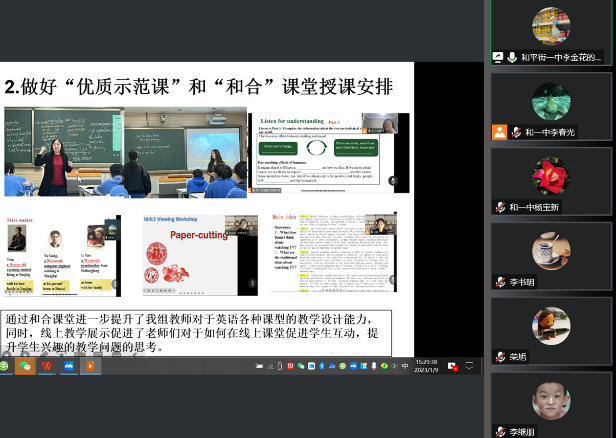The height and width of the screenshot is (438, 616).
Task: Click the muted mic icon beside 荣旭
Action: pos(500,357)
